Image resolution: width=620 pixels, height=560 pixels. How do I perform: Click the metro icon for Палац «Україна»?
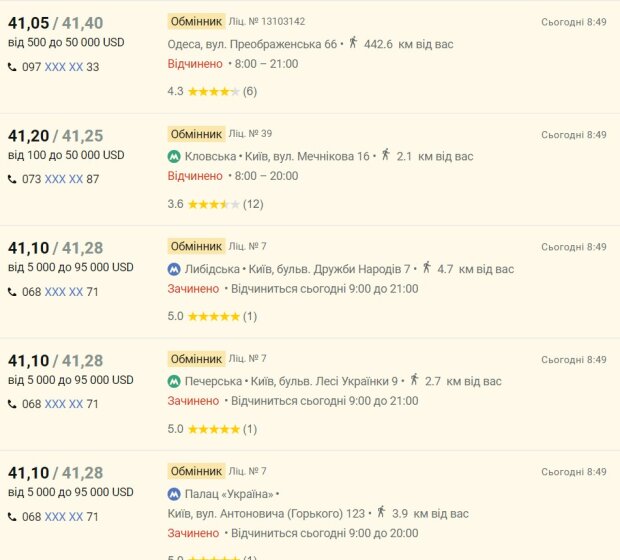click(174, 494)
